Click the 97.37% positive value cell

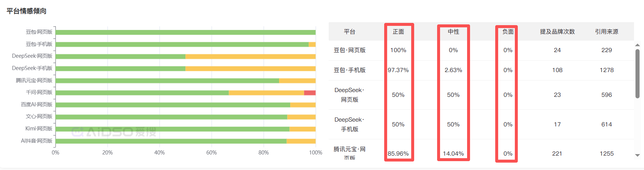[x=398, y=70]
